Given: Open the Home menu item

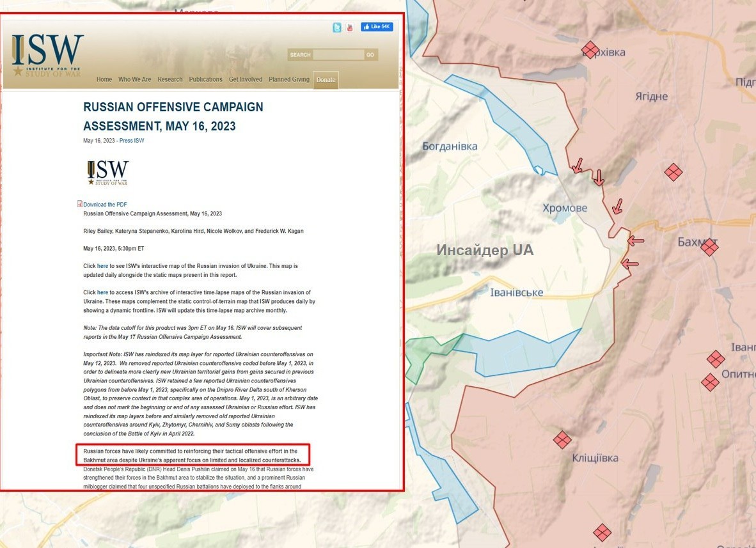Looking at the screenshot, I should tap(104, 79).
